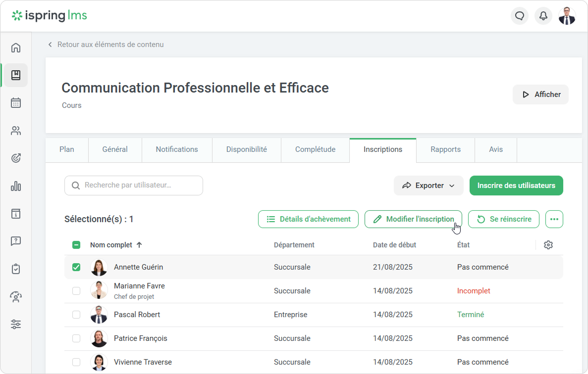The image size is (588, 374).
Task: Open the bar chart reports sidebar icon
Action: click(x=16, y=186)
